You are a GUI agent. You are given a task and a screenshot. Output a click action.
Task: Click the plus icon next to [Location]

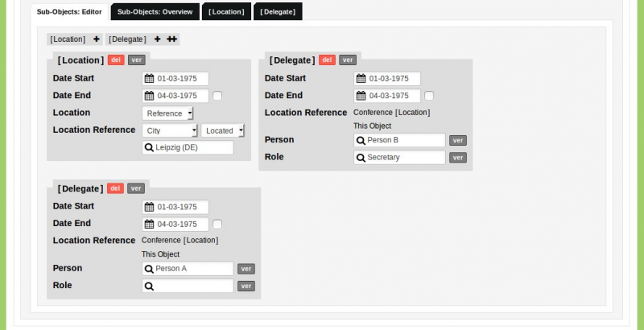(x=97, y=39)
